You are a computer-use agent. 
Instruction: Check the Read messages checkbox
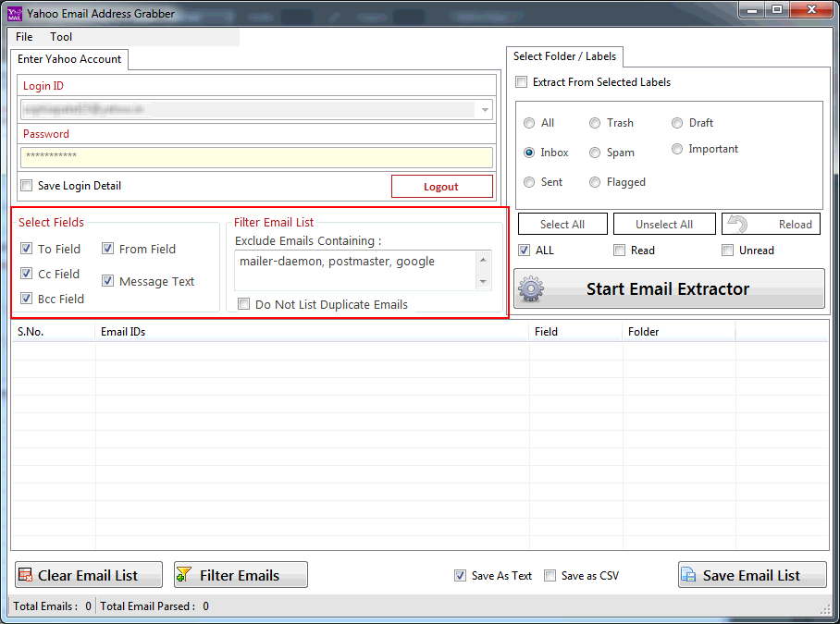619,250
